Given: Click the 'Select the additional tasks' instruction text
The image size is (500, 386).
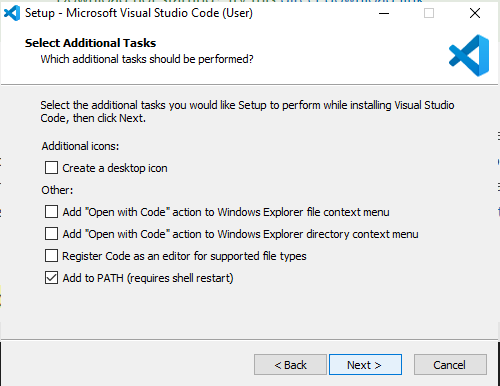Looking at the screenshot, I should pos(247,111).
